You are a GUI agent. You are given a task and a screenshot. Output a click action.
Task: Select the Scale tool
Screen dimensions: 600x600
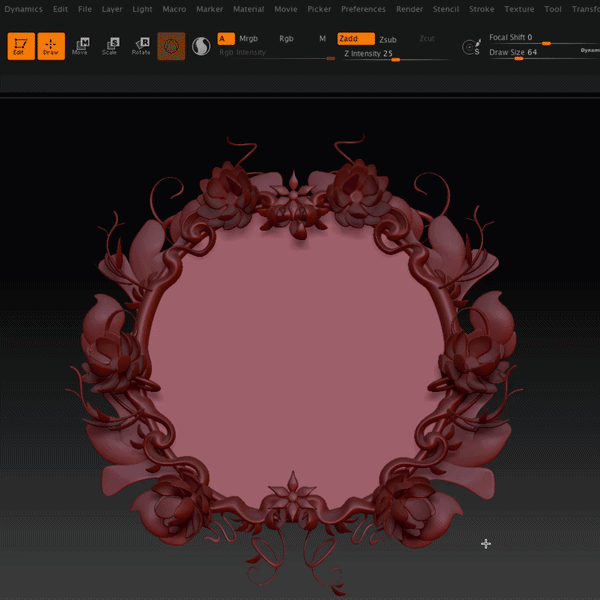(x=110, y=46)
